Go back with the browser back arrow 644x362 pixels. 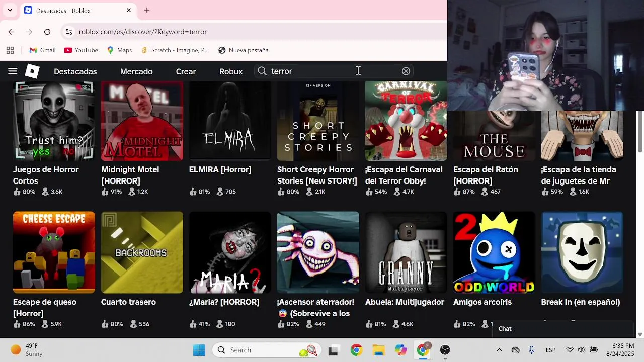click(11, 32)
